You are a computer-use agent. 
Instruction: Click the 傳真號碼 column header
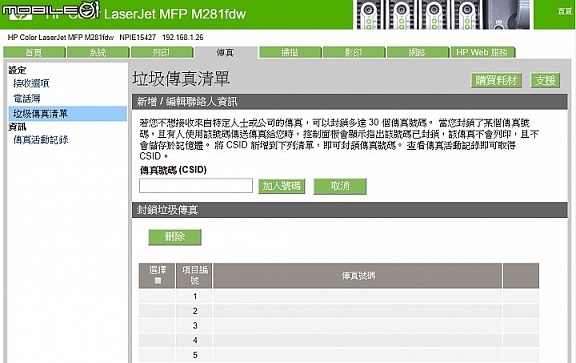(357, 276)
